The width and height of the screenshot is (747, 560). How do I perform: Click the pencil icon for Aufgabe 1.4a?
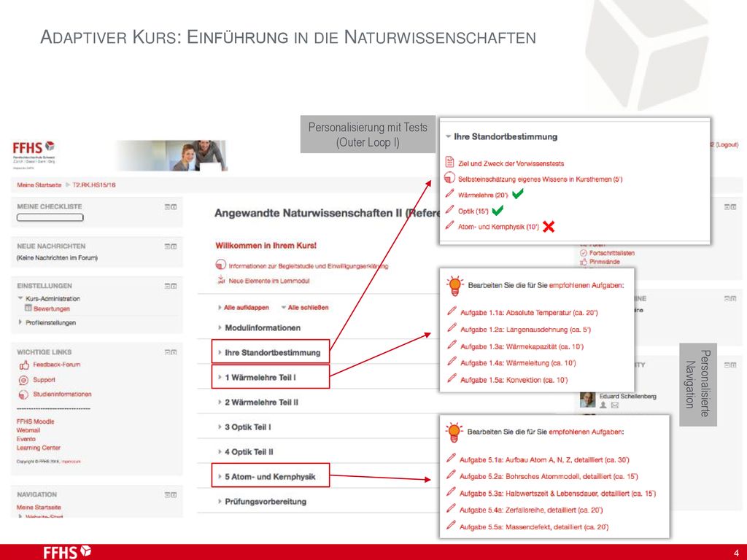click(452, 362)
